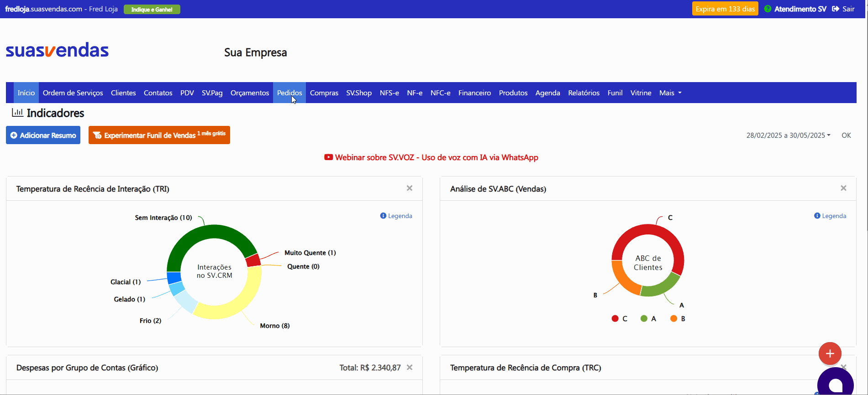Expand the Mais menu dropdown

(670, 93)
